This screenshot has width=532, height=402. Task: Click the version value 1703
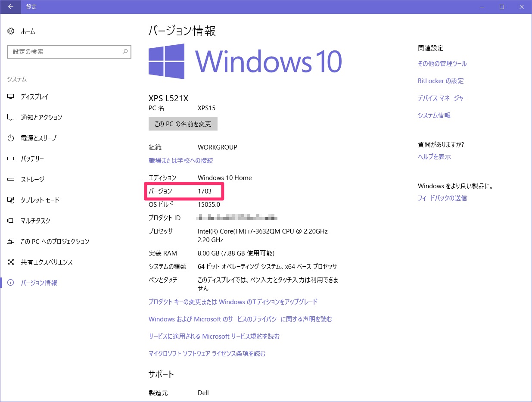click(x=205, y=191)
